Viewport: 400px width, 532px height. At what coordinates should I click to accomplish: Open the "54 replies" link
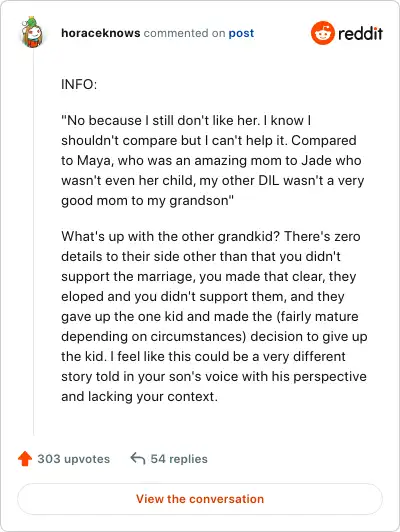pos(179,459)
